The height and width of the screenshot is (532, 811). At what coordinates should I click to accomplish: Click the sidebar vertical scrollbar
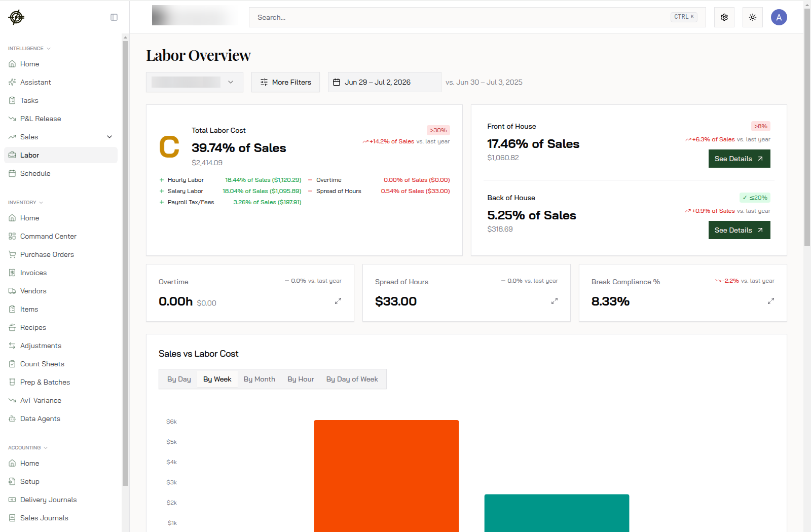[x=125, y=263]
